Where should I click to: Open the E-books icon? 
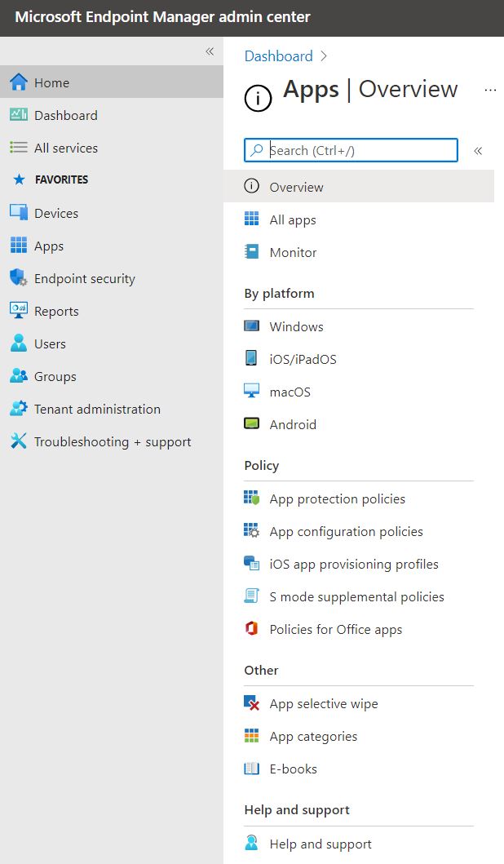[252, 768]
